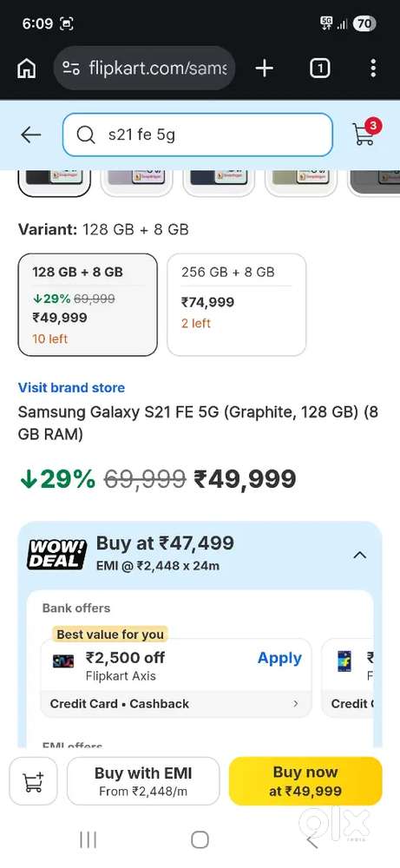Open the Visit brand store link

point(71,387)
